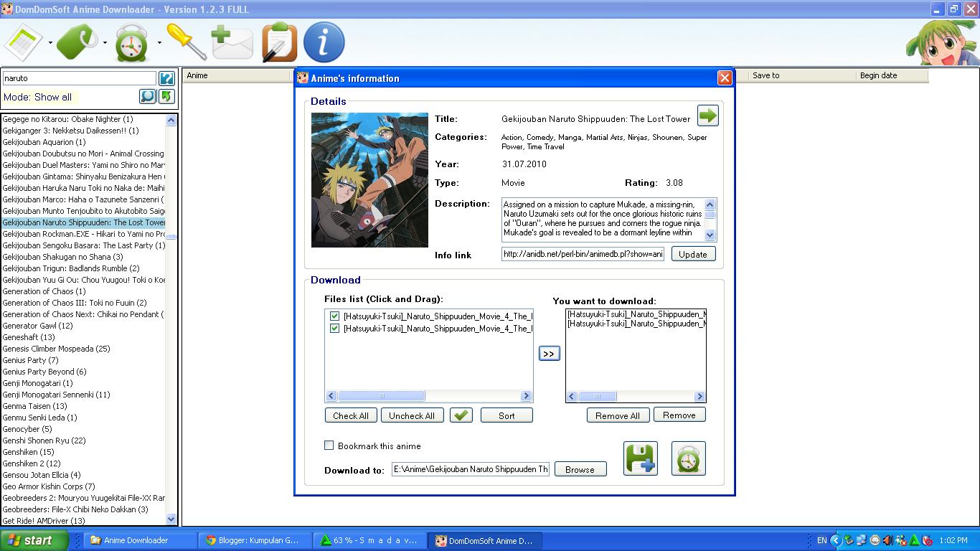Open dropdown arrow next to alarm clock icon
The height and width of the screenshot is (551, 980).
[x=159, y=43]
